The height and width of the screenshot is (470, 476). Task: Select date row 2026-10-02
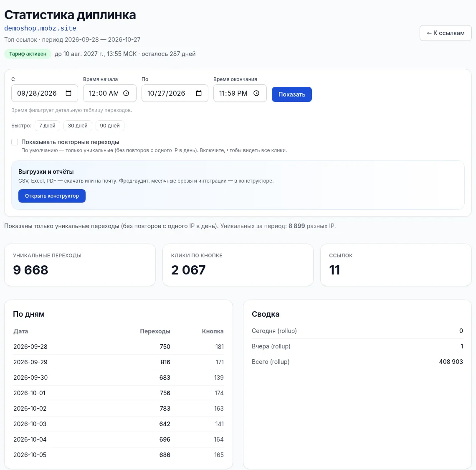(119, 409)
